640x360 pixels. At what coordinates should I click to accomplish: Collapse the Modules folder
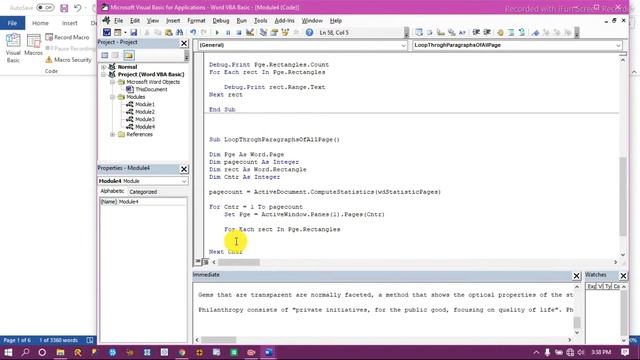tap(113, 97)
